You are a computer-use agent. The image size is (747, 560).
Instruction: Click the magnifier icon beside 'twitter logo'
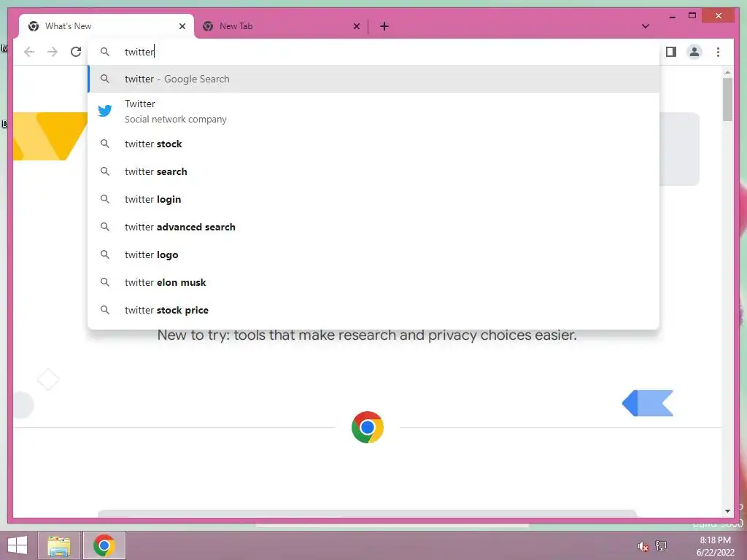[105, 254]
